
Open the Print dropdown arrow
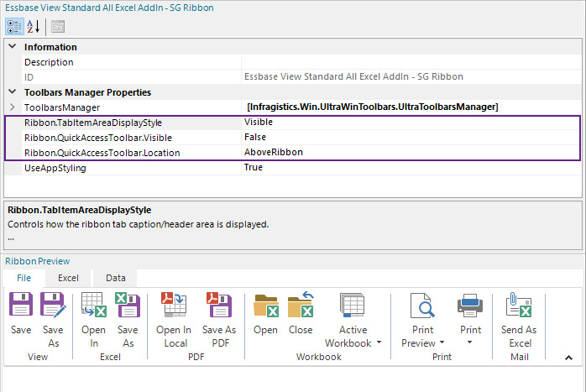point(470,342)
